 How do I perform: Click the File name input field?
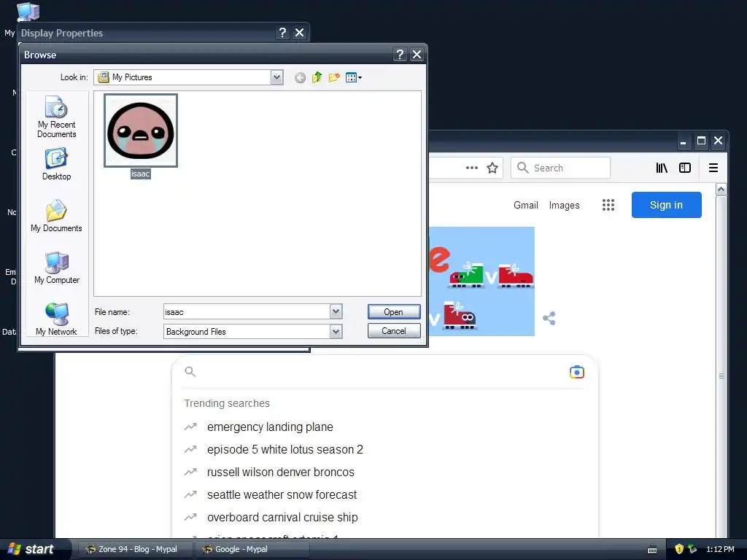[x=247, y=312]
